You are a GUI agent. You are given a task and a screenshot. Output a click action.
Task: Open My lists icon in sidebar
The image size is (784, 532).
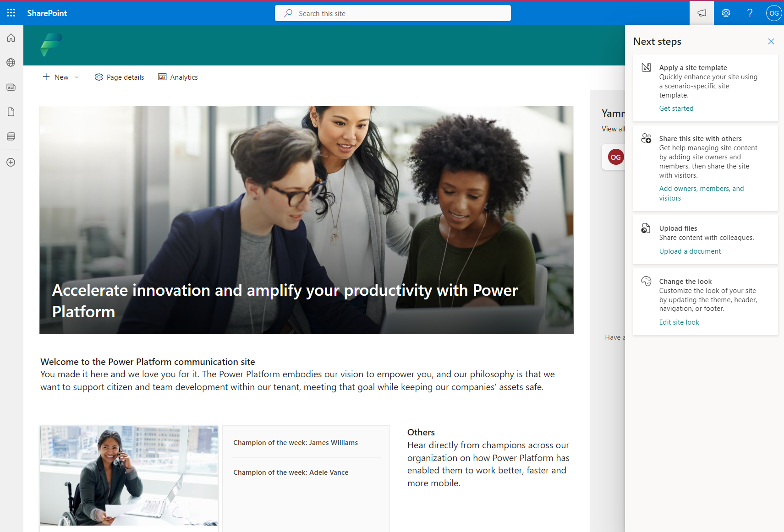click(11, 137)
